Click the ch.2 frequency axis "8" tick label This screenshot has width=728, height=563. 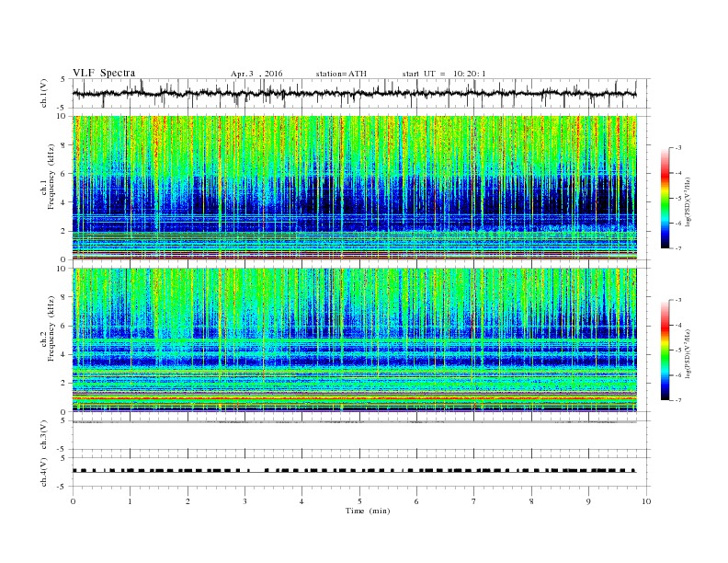[x=63, y=297]
